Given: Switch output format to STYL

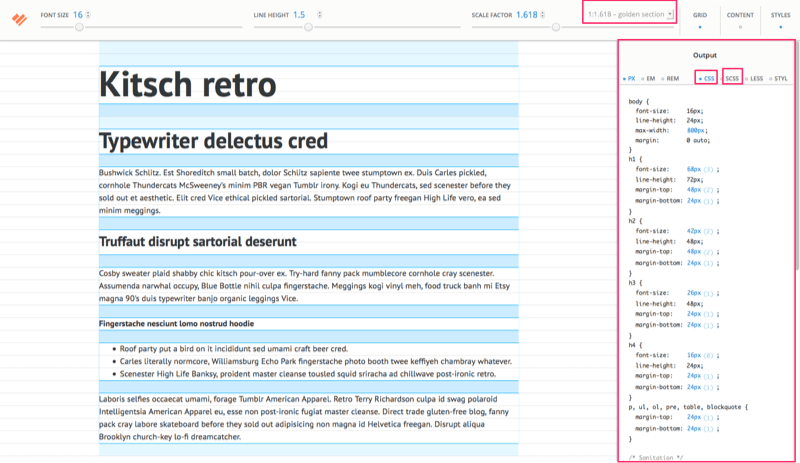Looking at the screenshot, I should coord(778,79).
